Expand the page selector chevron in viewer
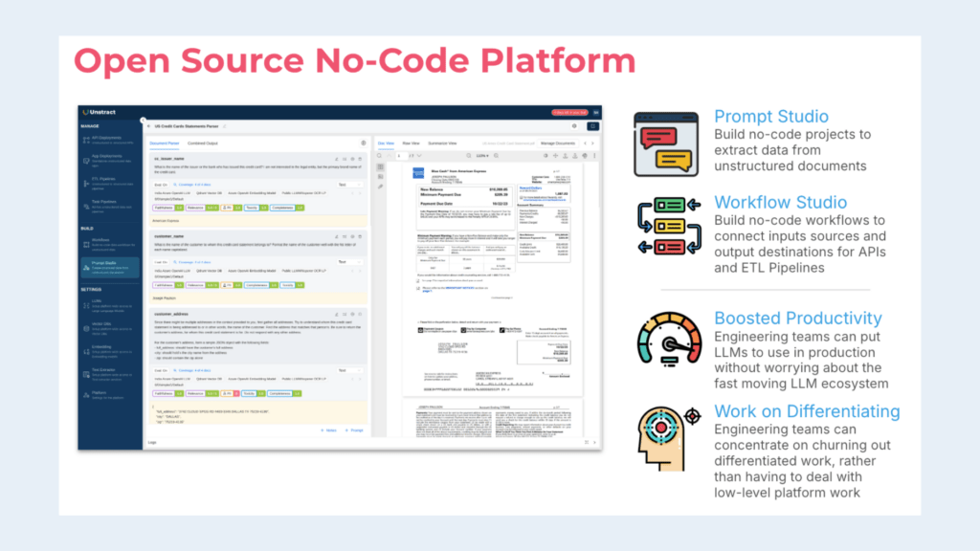This screenshot has width=980, height=551. tap(419, 156)
